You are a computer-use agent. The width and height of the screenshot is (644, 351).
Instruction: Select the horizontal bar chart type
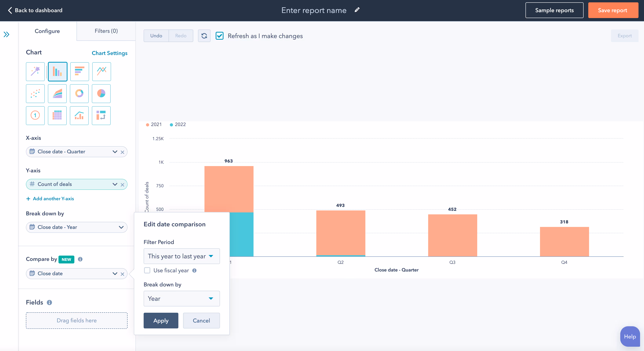(x=79, y=71)
